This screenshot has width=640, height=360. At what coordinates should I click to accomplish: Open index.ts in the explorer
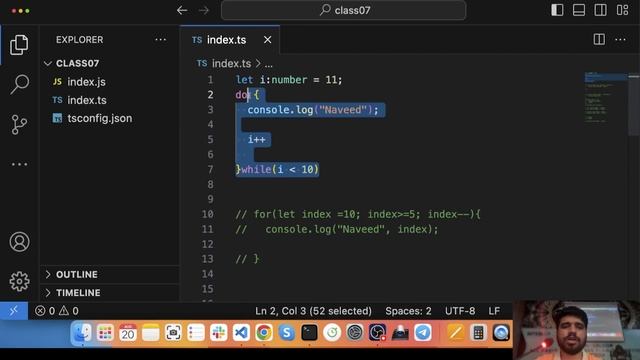87,100
